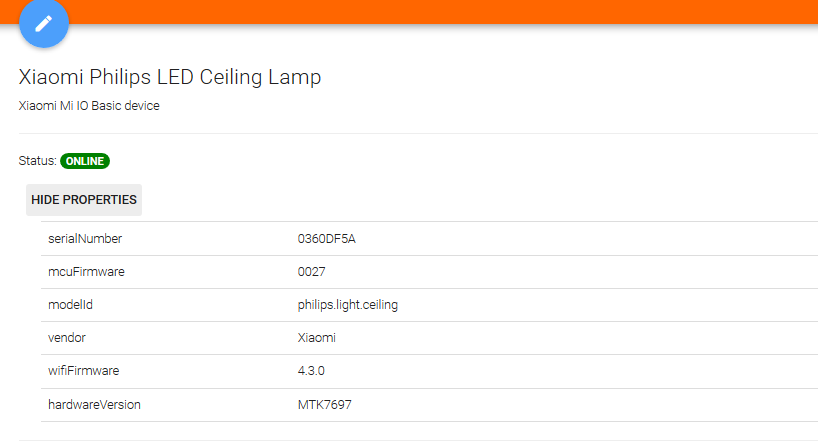The height and width of the screenshot is (444, 818).
Task: Click the pencil edit button
Action: [x=43, y=23]
